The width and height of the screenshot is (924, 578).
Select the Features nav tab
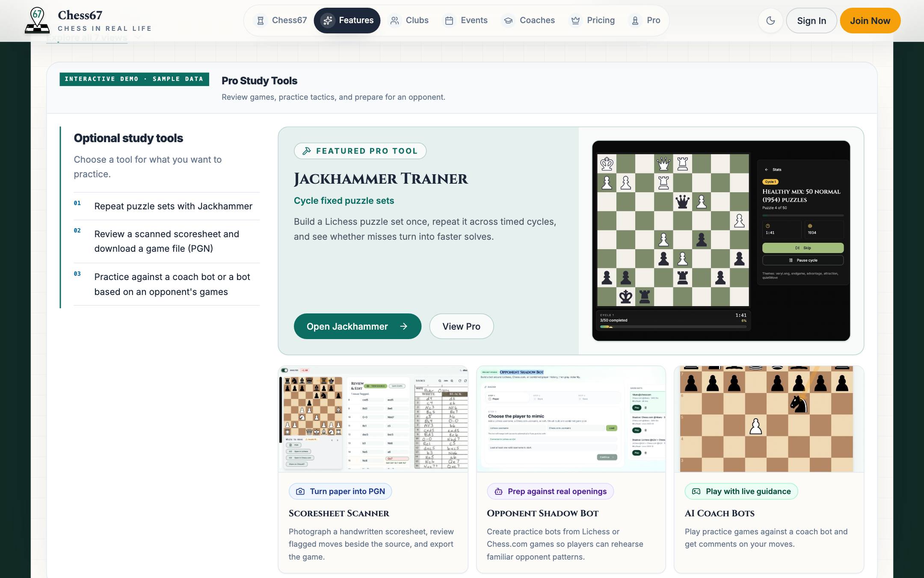pos(347,20)
